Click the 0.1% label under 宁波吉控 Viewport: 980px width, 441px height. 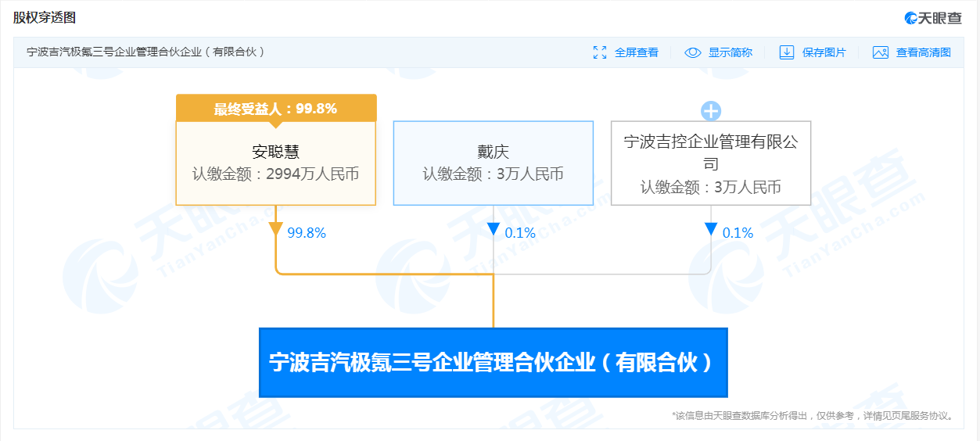738,232
